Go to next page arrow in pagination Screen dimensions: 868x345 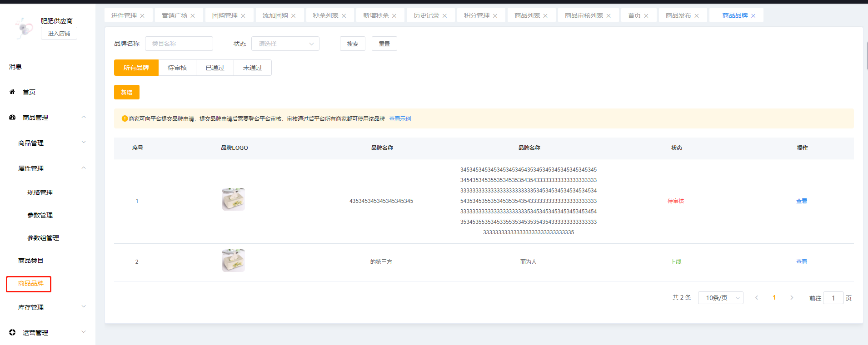coord(792,298)
